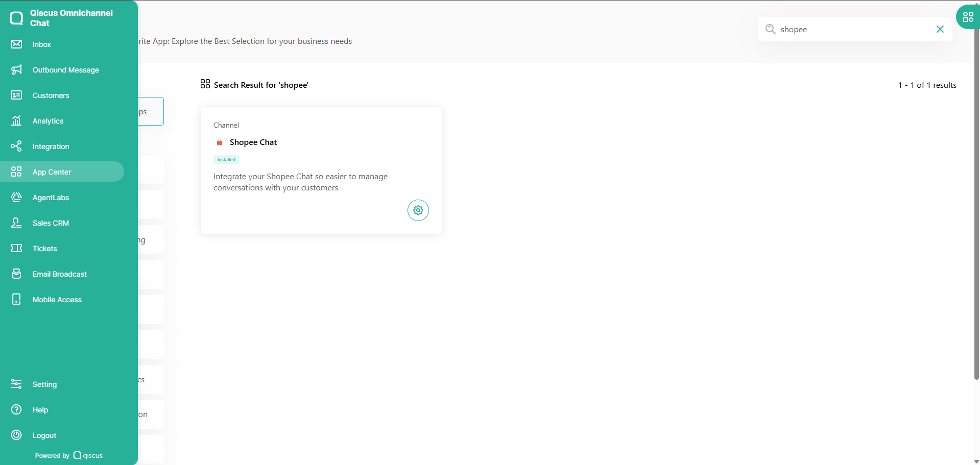The image size is (980, 465).
Task: Click the Qiscus Omnichannel Chat logo
Action: coord(16,18)
